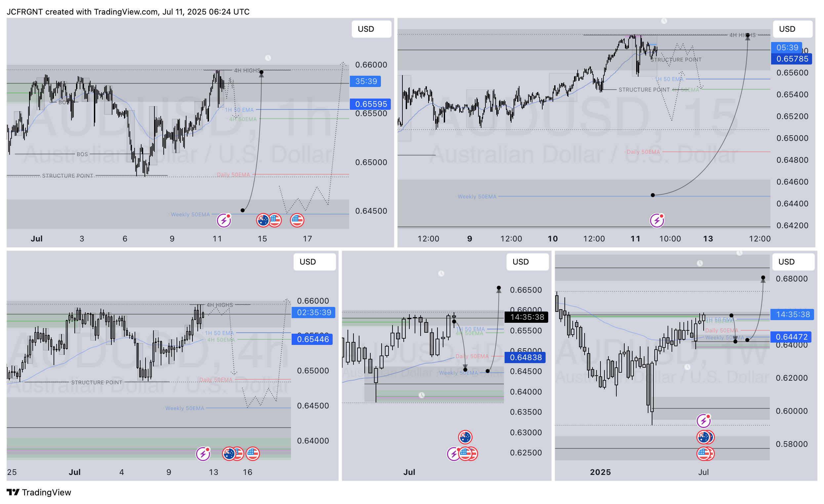Click the lightning event icon on the weekly chart

704,421
